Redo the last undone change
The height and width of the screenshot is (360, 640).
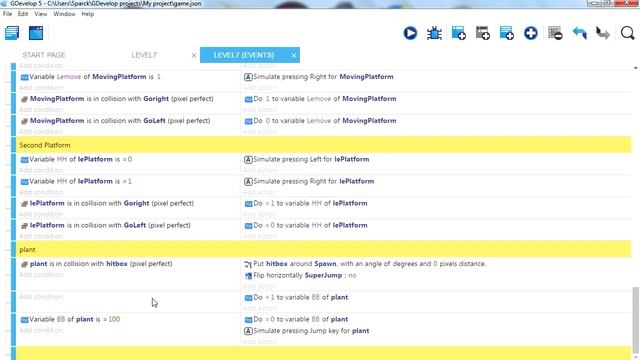[603, 33]
